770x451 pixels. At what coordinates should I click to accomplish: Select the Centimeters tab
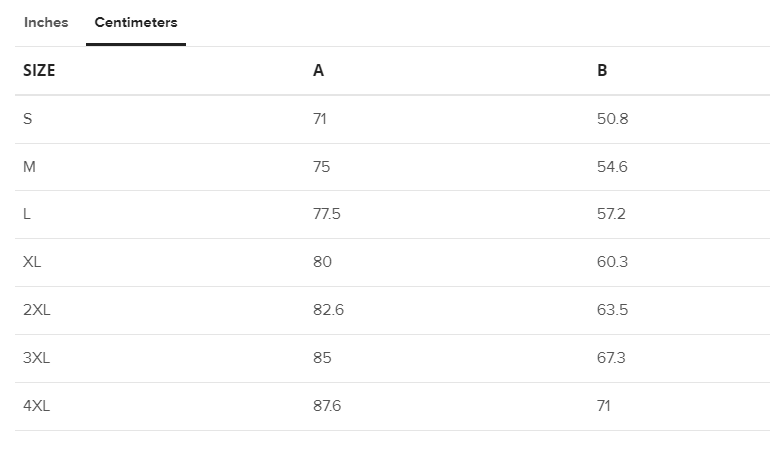(x=136, y=23)
